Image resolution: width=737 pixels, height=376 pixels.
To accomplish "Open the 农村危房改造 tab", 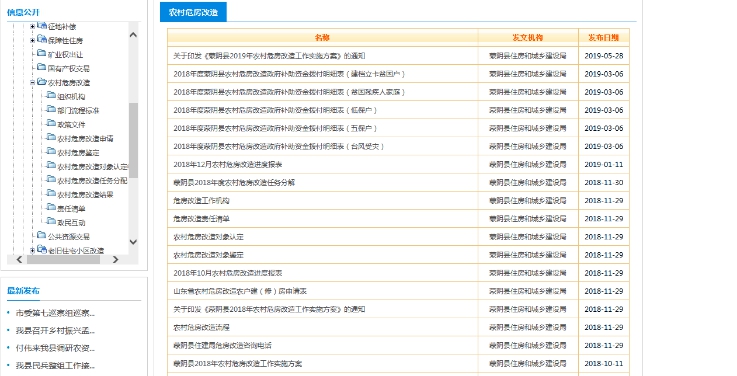I will [x=193, y=12].
